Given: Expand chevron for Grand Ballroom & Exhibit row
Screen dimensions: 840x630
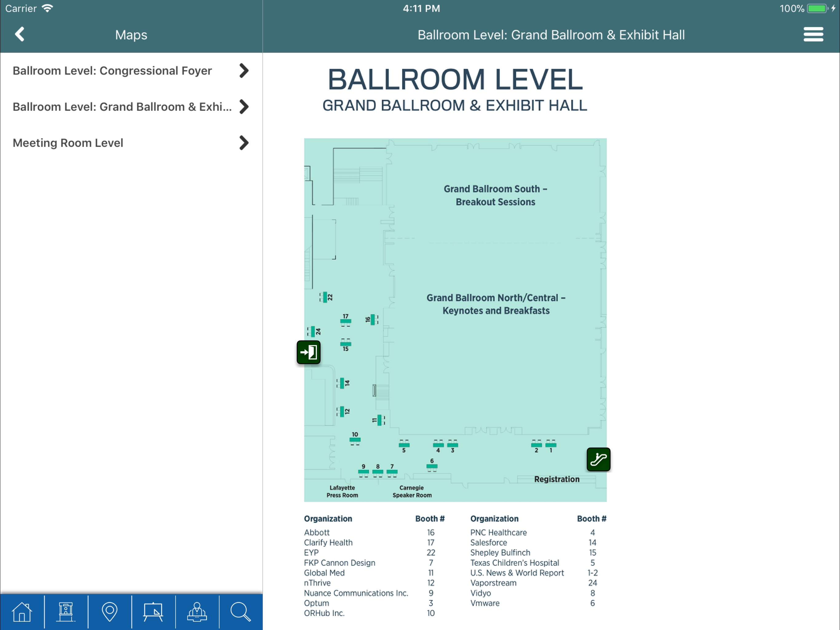Looking at the screenshot, I should (x=244, y=107).
